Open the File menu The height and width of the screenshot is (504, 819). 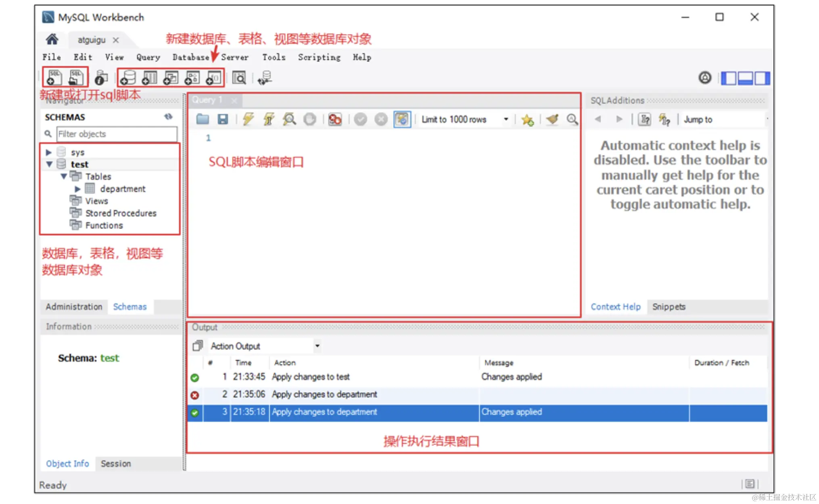(52, 57)
